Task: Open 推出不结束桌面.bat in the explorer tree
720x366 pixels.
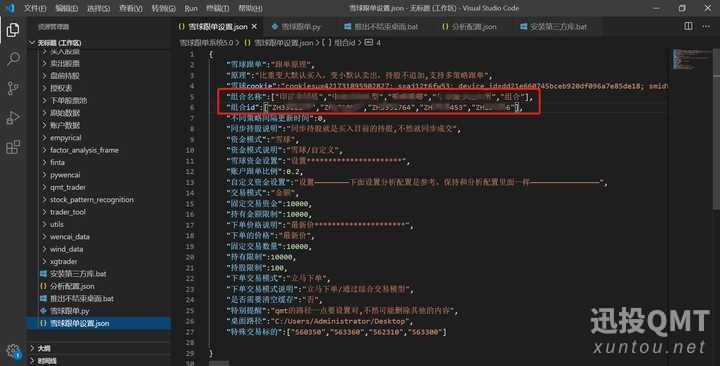Action: pyautogui.click(x=82, y=299)
